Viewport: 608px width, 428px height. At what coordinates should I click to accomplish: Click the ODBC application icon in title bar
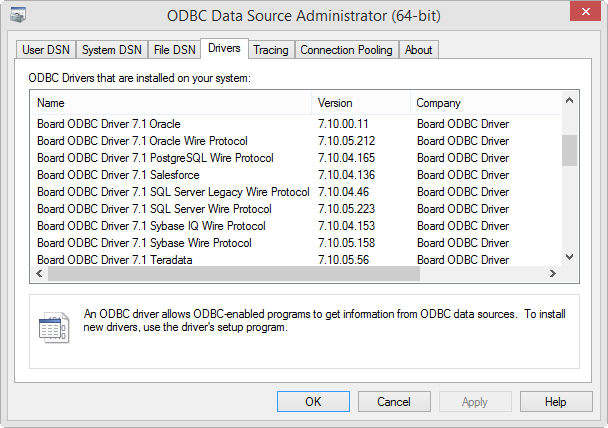[x=18, y=15]
